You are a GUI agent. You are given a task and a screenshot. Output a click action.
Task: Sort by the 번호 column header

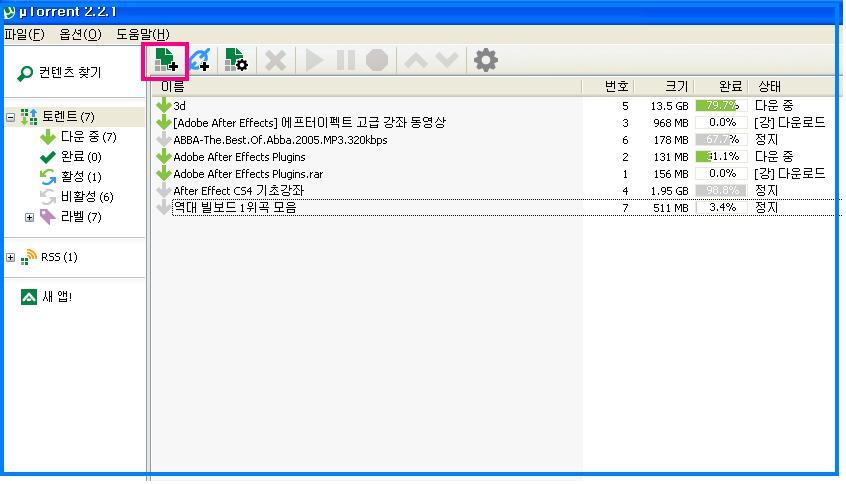click(x=608, y=86)
